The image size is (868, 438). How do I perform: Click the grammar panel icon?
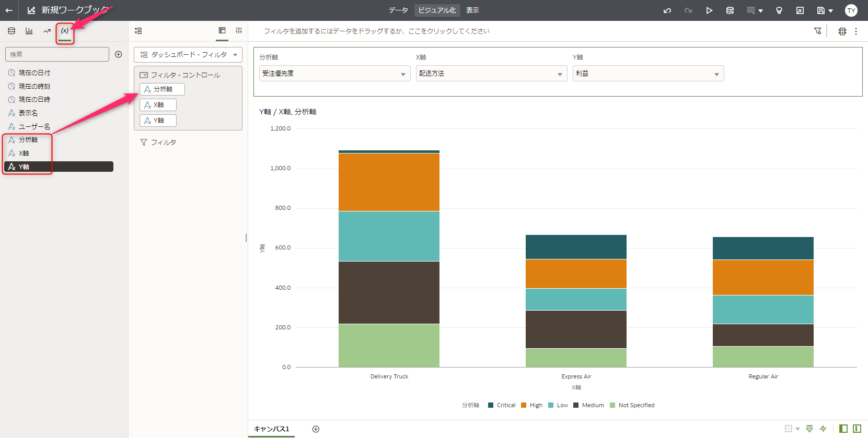(222, 31)
